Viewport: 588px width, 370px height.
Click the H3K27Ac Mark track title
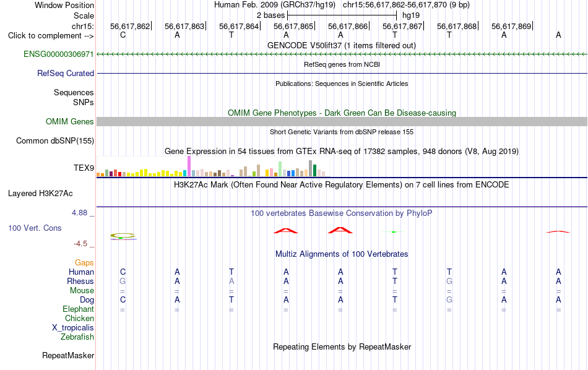(341, 184)
